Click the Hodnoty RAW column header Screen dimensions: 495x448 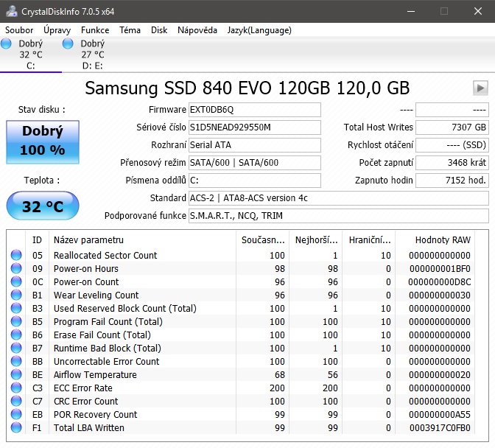pyautogui.click(x=435, y=240)
